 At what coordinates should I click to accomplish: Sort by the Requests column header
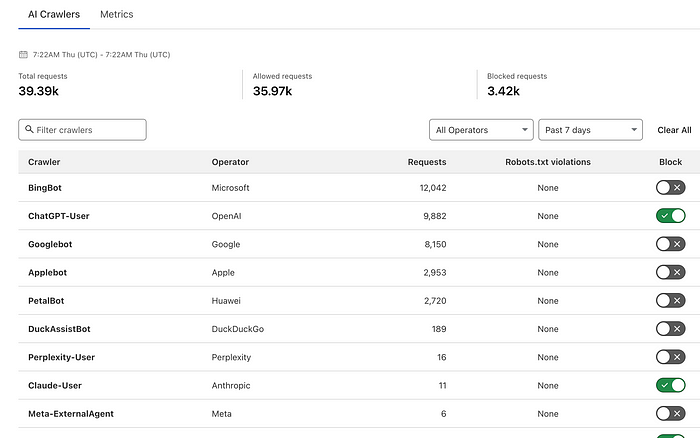tap(427, 162)
